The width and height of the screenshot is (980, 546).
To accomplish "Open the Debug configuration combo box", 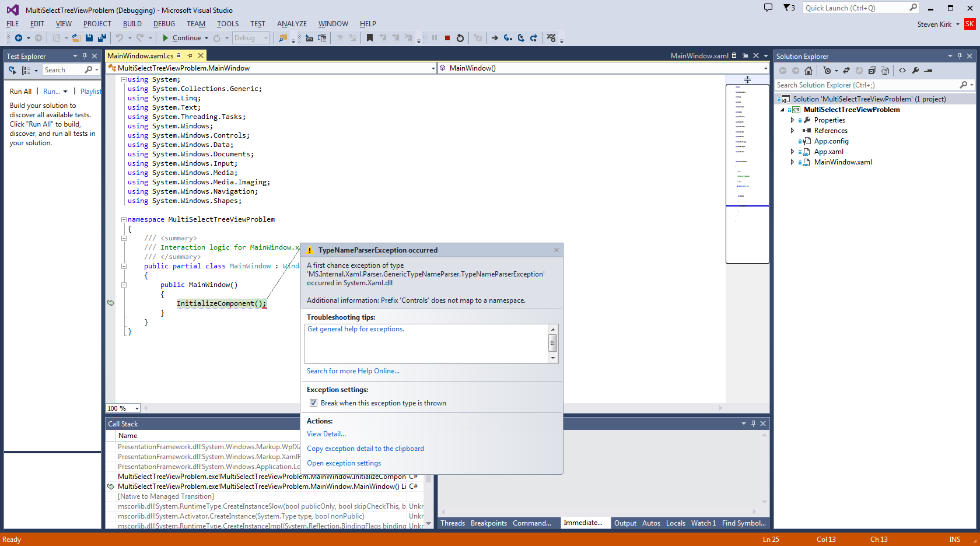I will pyautogui.click(x=251, y=38).
